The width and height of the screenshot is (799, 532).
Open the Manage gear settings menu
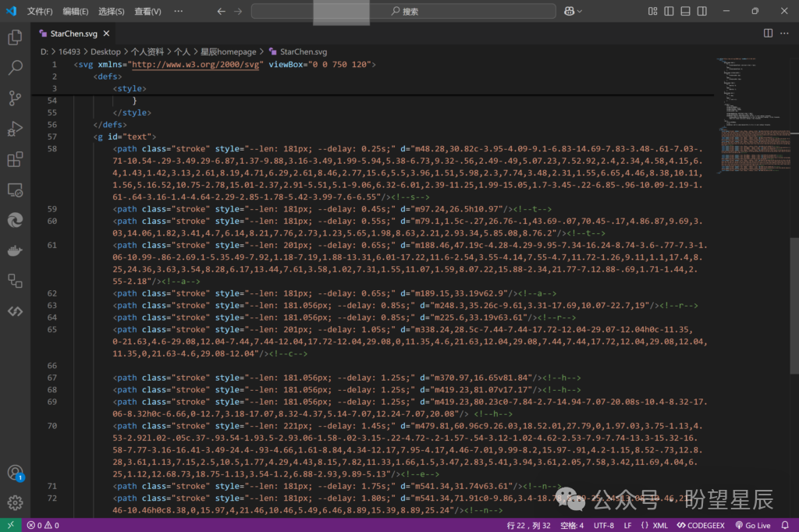15,503
